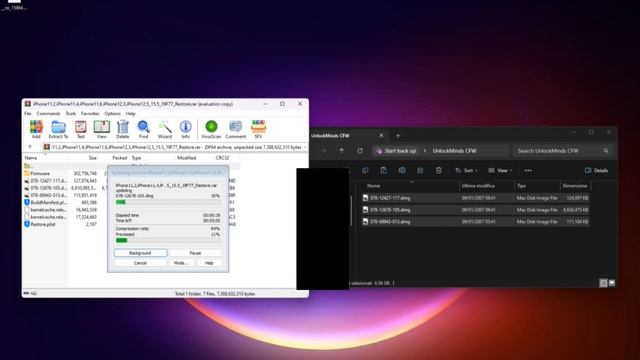Refresh the UnlockMinds CFW folder

(x=360, y=151)
